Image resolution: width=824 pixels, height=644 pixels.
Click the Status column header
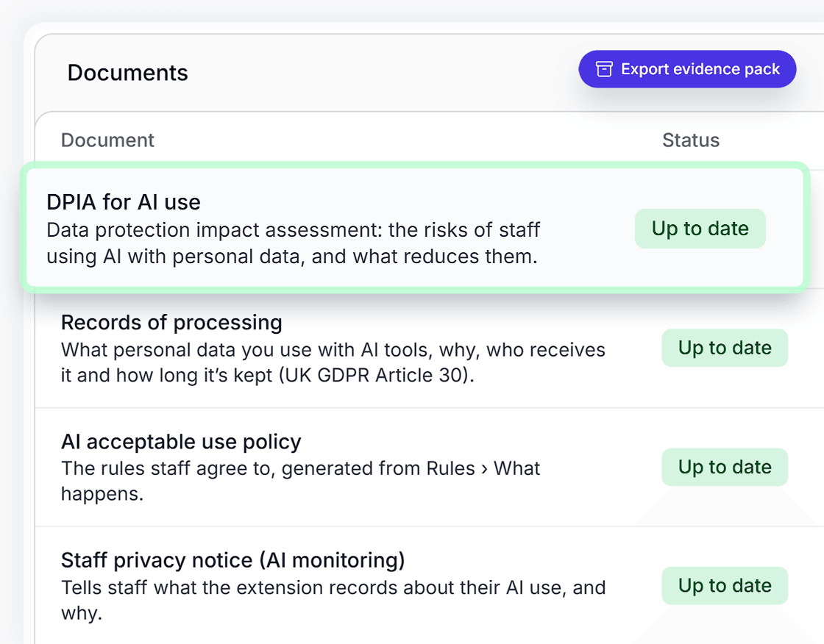[x=691, y=140]
